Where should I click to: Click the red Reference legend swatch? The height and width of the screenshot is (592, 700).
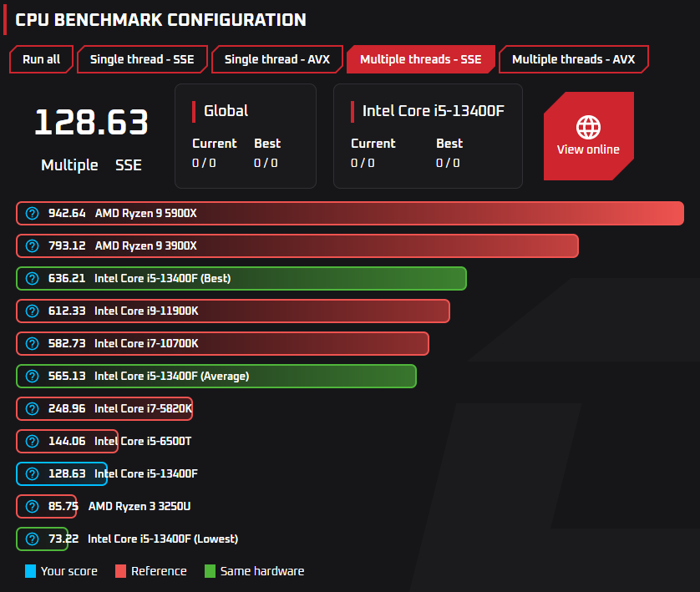point(120,571)
